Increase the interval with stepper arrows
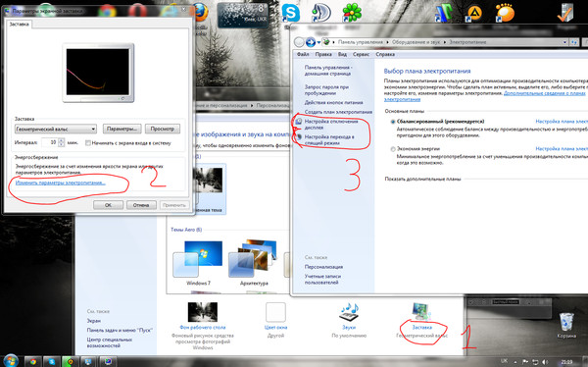This screenshot has height=367, width=588. [61, 140]
